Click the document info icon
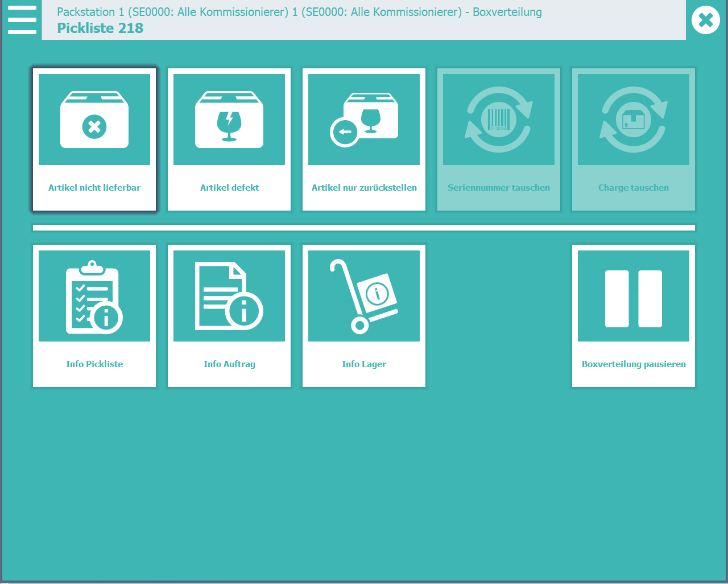The image size is (728, 584). click(229, 297)
